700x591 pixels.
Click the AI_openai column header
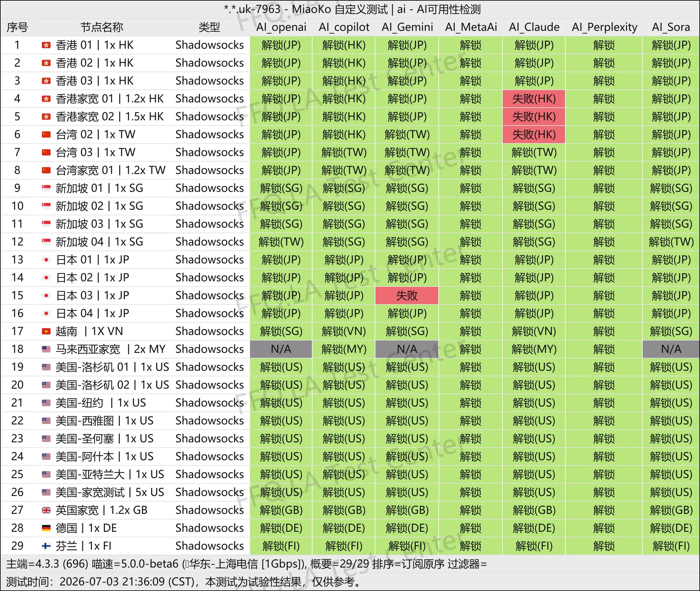coord(281,27)
